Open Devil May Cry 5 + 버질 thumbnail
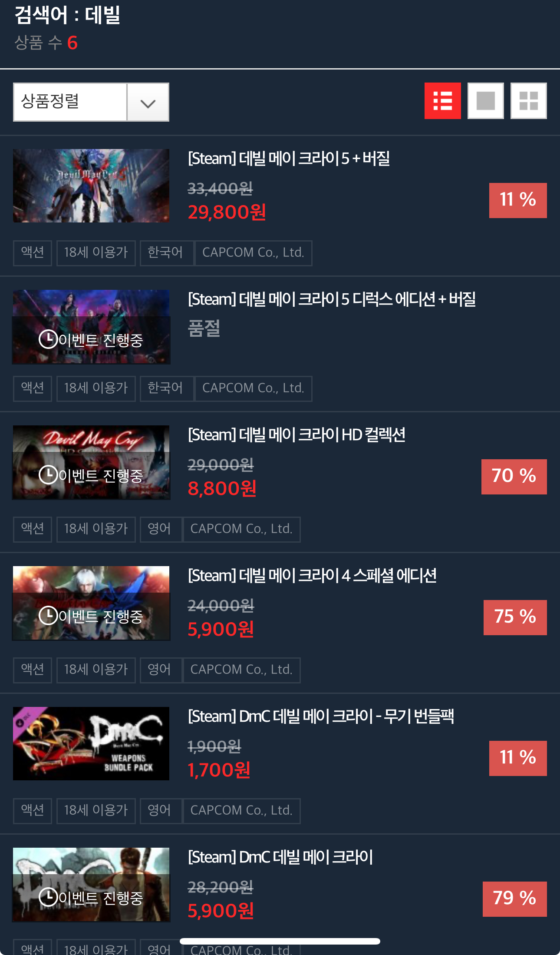The height and width of the screenshot is (955, 560). [x=91, y=186]
